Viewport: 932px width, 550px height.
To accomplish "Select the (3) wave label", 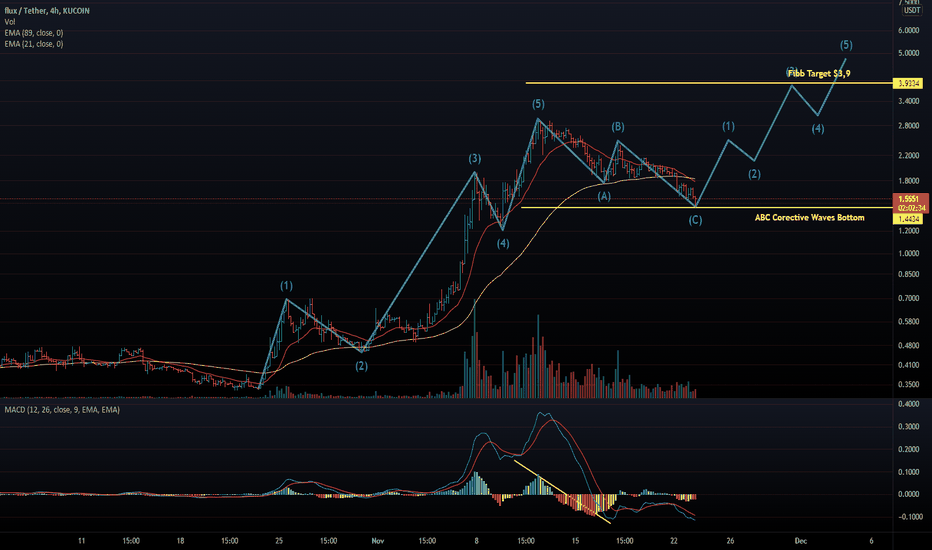I will pos(474,159).
